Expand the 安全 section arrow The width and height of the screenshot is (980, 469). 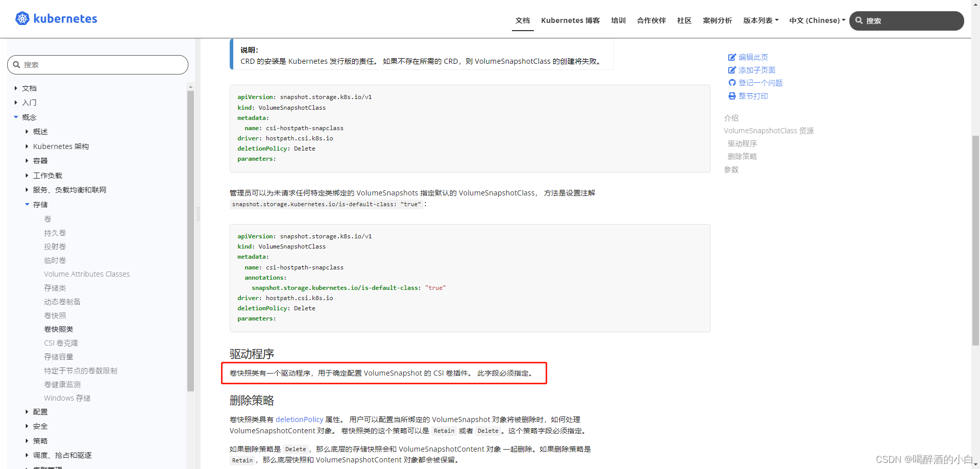coord(27,426)
